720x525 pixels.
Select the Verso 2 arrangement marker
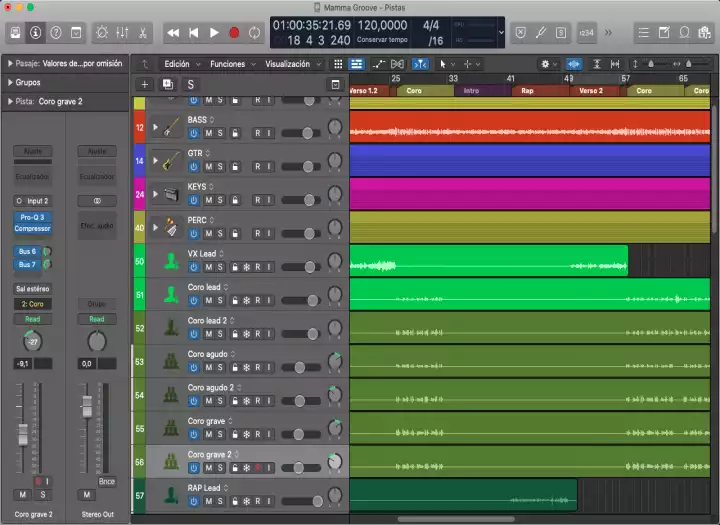point(598,91)
